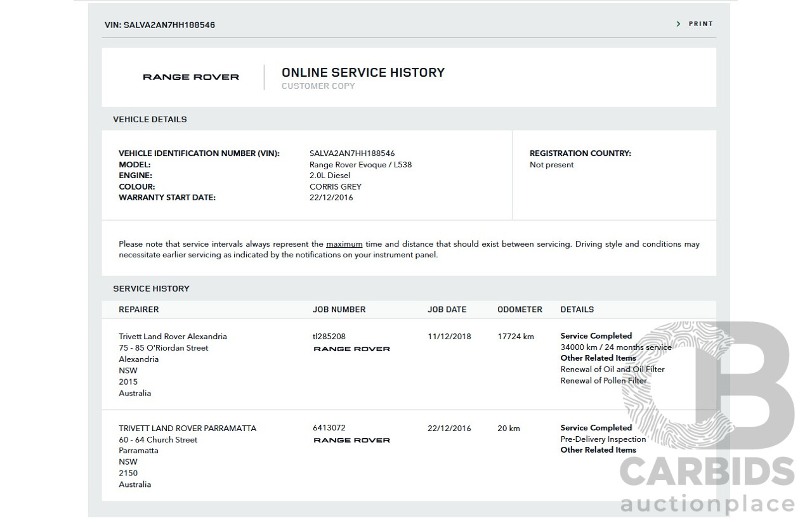
Task: Select job number "6413072"
Action: 329,428
